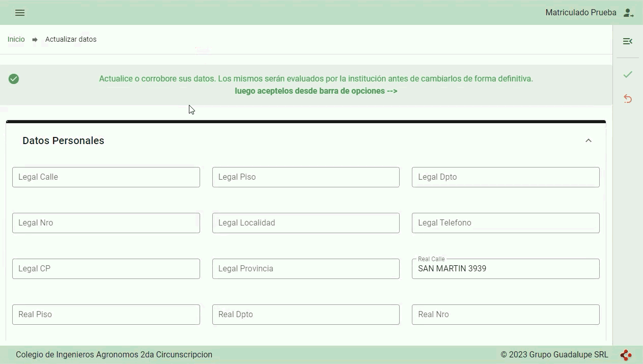Accept changes with green checkmark icon
The height and width of the screenshot is (364, 643).
coord(628,74)
